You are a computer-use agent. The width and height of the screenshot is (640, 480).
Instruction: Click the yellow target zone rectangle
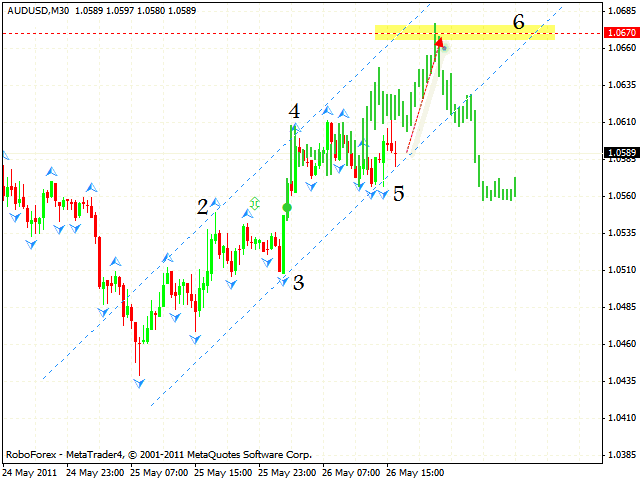[x=465, y=33]
